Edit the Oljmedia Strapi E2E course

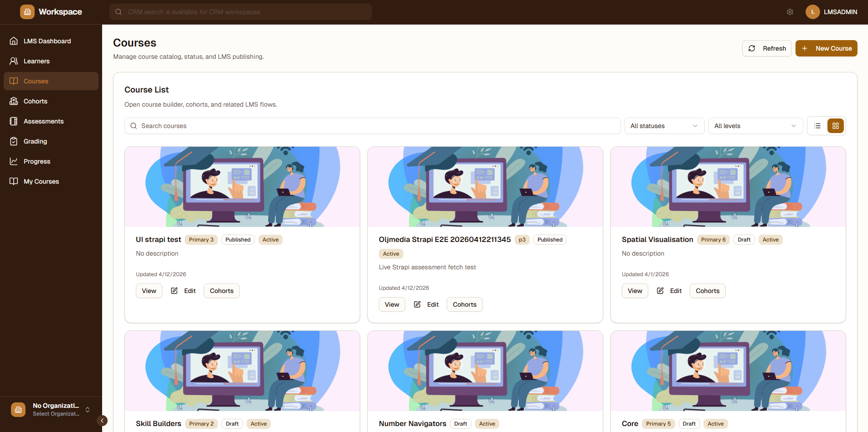pyautogui.click(x=426, y=304)
